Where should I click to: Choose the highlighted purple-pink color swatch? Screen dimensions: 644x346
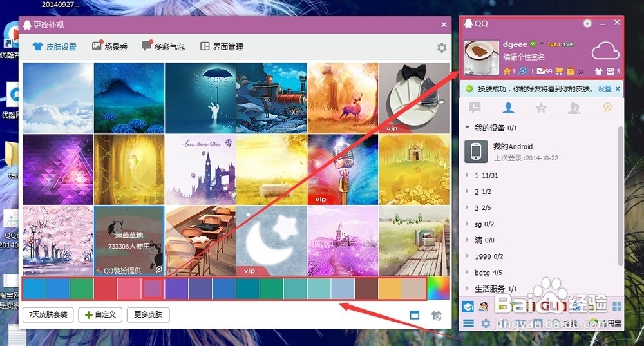153,288
